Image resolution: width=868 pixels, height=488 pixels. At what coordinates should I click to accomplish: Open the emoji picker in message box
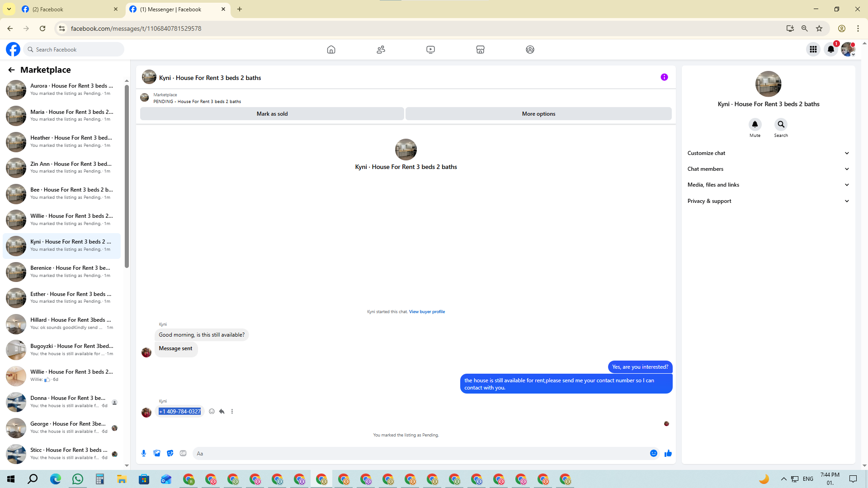tap(653, 453)
